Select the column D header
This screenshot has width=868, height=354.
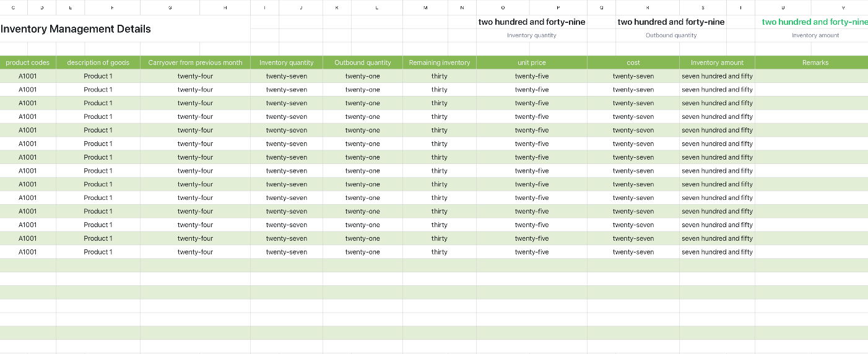[x=42, y=7]
